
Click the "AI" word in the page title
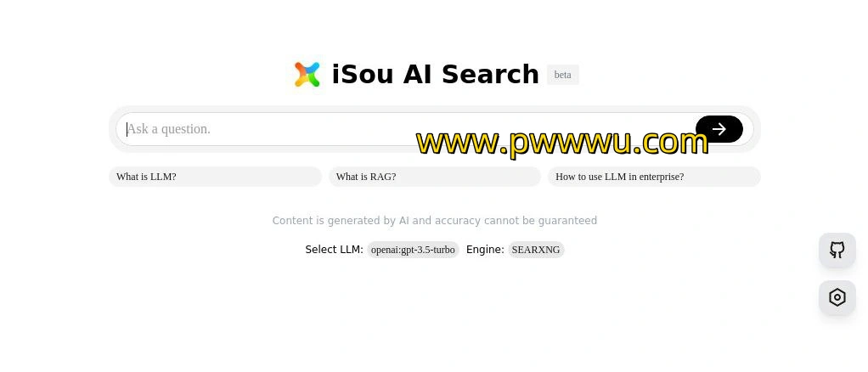coord(418,74)
